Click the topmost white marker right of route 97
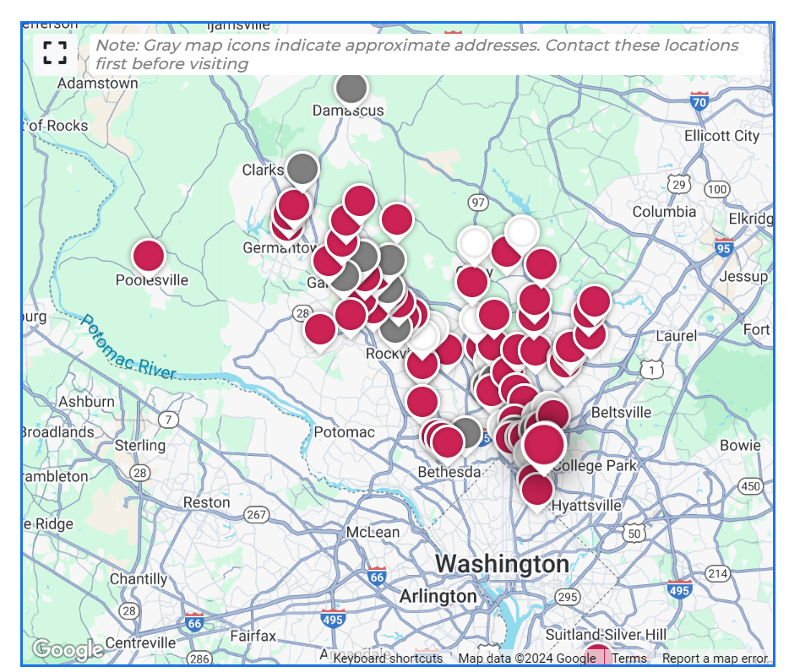Screen dimensions: 789x672 click(x=522, y=230)
